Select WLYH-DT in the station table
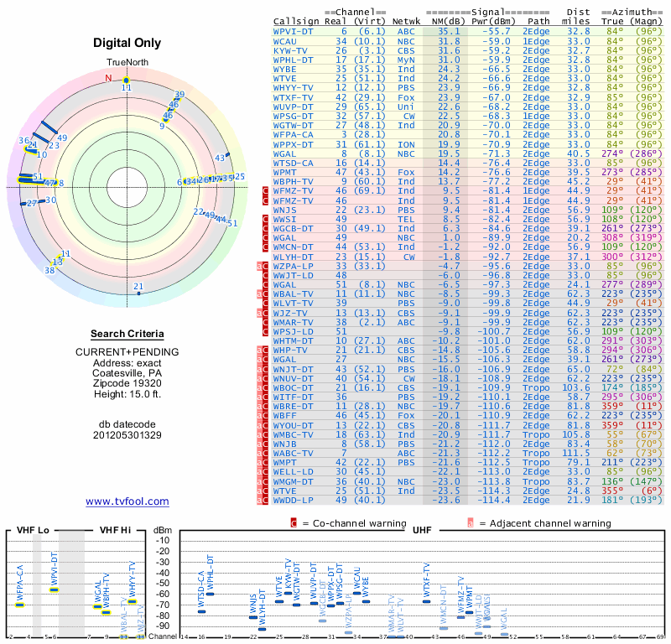Image resolution: width=671 pixels, height=644 pixels. coord(293,257)
